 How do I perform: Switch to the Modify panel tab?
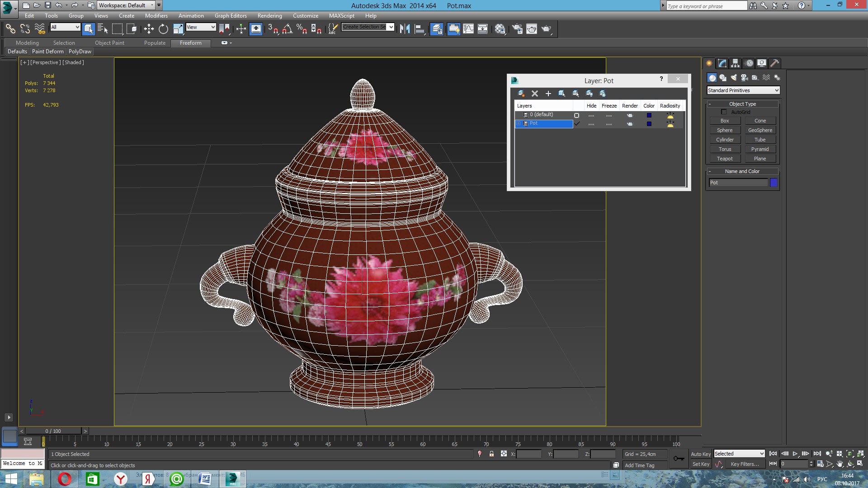[722, 63]
